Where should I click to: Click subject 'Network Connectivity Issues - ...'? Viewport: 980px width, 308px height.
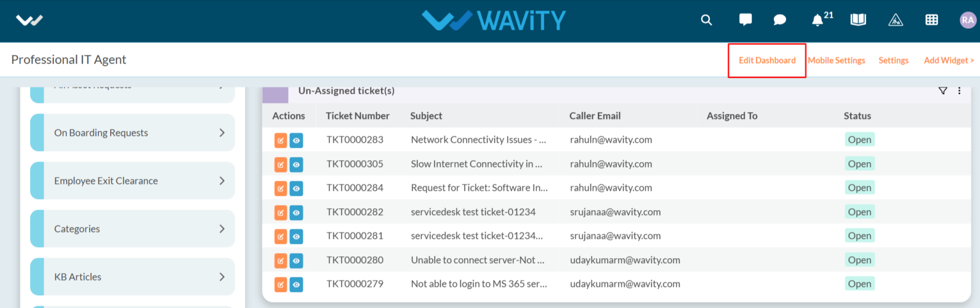point(478,140)
